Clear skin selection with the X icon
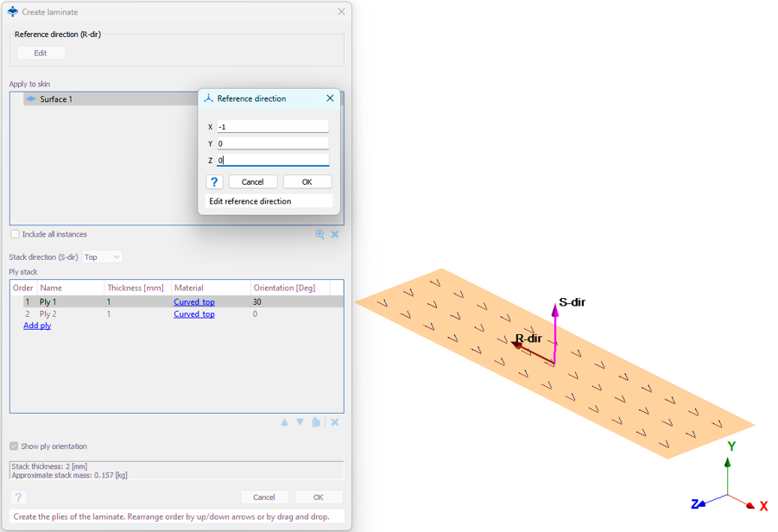Screen dimensions: 778x532 coord(335,234)
